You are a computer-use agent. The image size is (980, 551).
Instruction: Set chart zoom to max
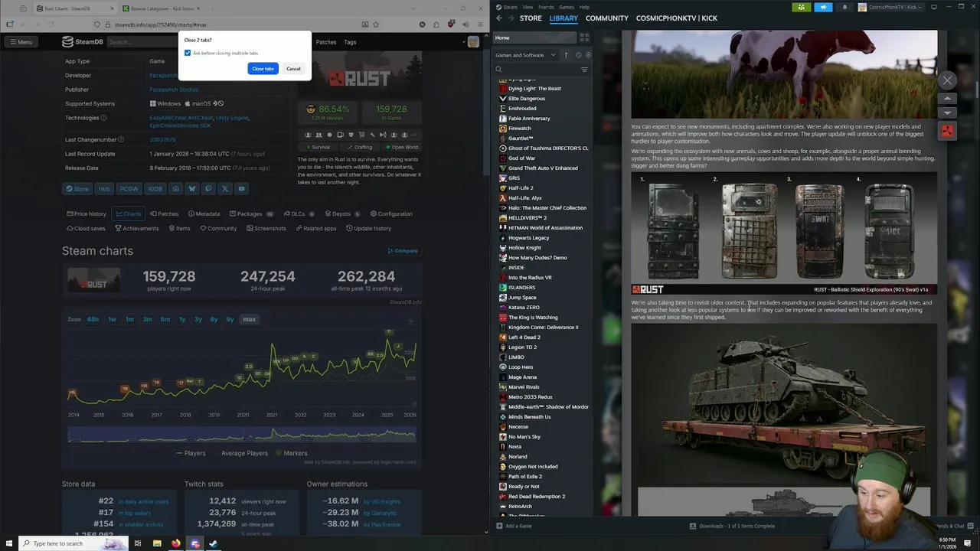coord(249,319)
